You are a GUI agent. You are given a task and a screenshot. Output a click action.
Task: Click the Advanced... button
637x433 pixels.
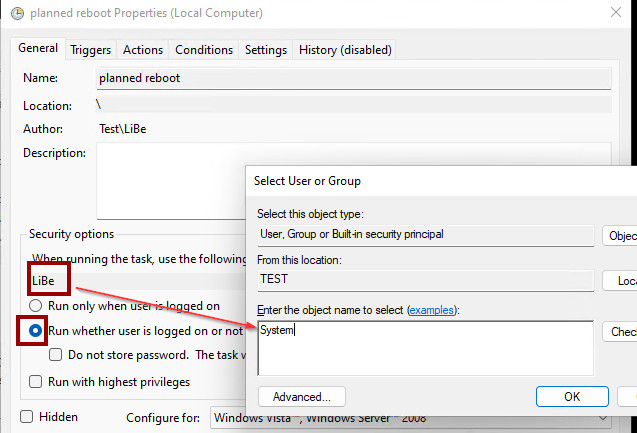(301, 396)
